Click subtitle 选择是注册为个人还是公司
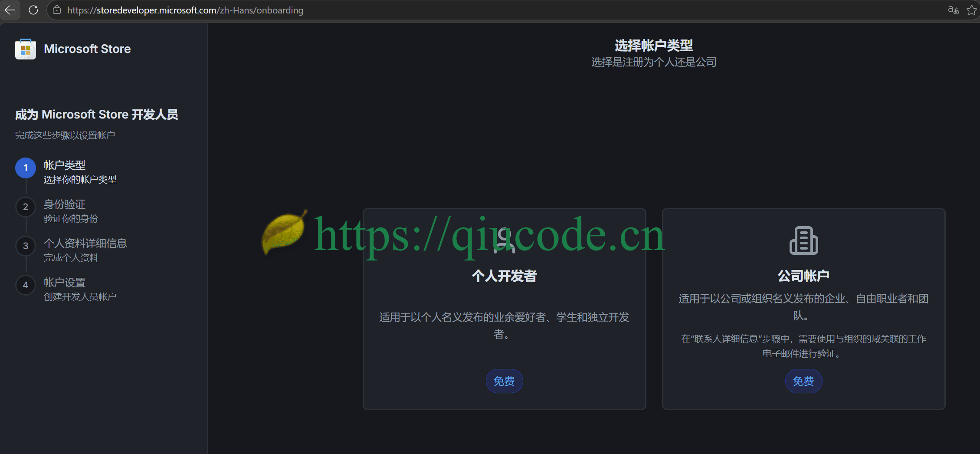Viewport: 980px width, 454px height. tap(654, 62)
